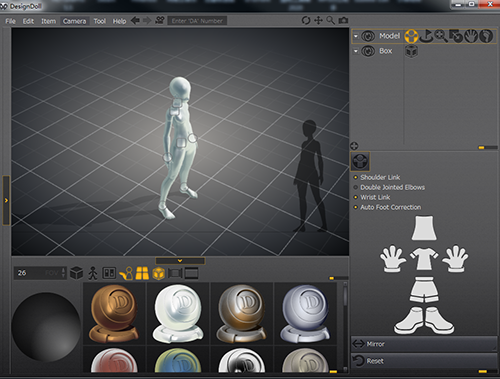
Task: Expand the Box item dropdown arrow
Action: pos(356,51)
